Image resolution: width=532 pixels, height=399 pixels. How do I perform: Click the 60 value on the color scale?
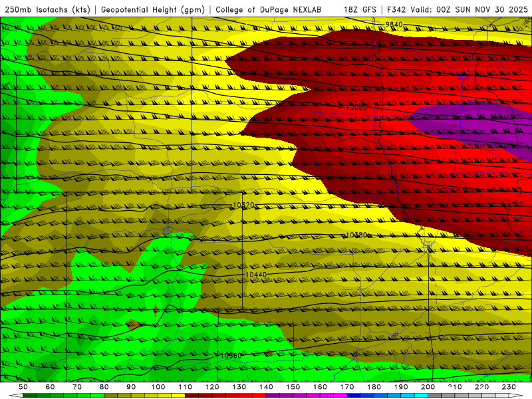point(51,387)
